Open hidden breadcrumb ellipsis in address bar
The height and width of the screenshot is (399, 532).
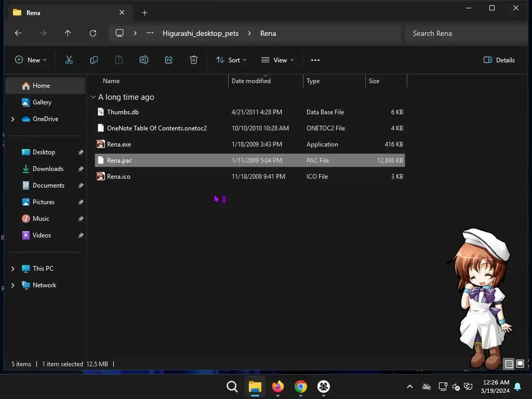tap(150, 33)
